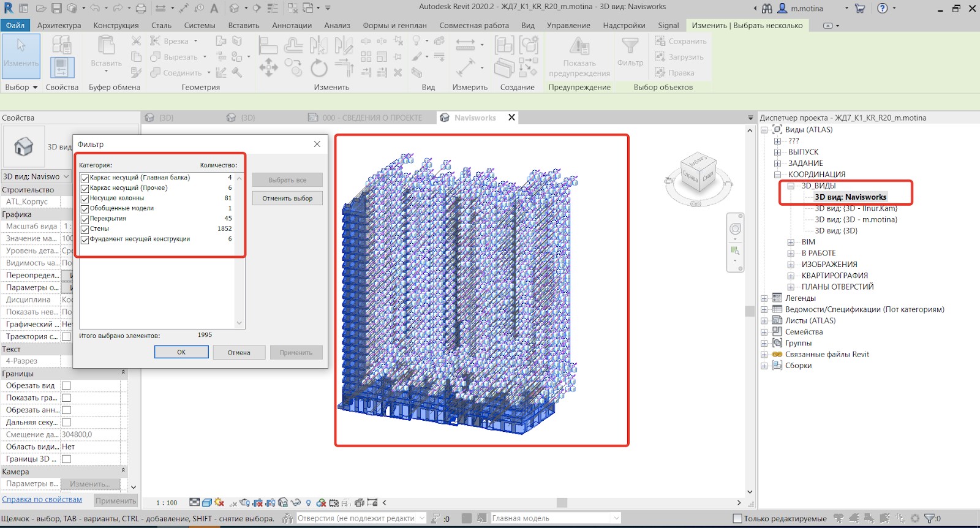Screen dimensions: 980x528
Task: Open the 3D вид: Naviswo type selector
Action: [36, 176]
